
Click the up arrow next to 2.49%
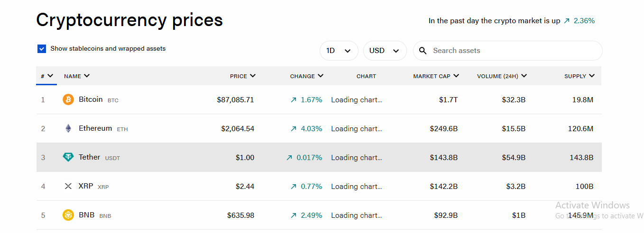[x=294, y=215]
